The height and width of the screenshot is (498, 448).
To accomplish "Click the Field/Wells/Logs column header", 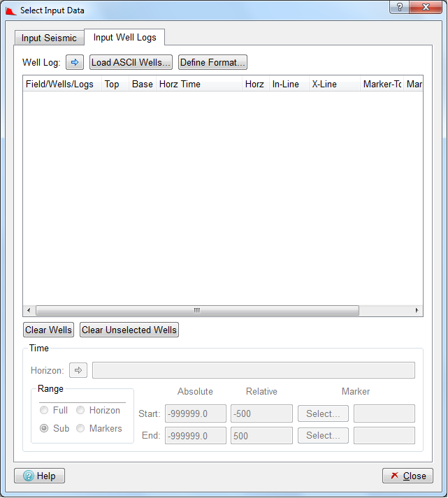I will click(62, 85).
